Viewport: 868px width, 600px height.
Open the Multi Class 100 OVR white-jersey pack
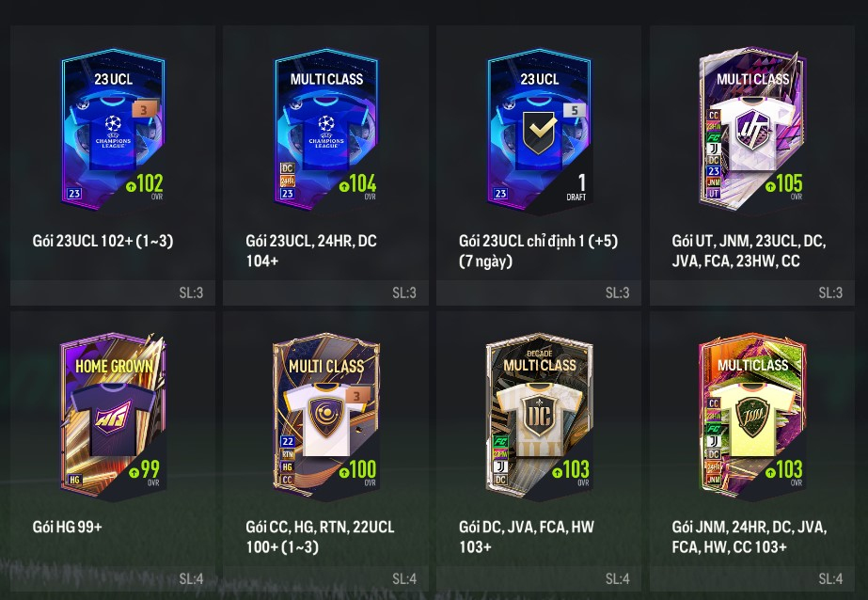tap(326, 417)
